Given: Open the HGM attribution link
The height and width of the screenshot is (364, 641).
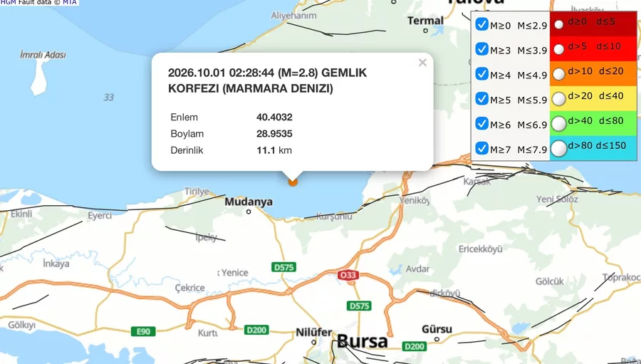Looking at the screenshot, I should pyautogui.click(x=8, y=2).
